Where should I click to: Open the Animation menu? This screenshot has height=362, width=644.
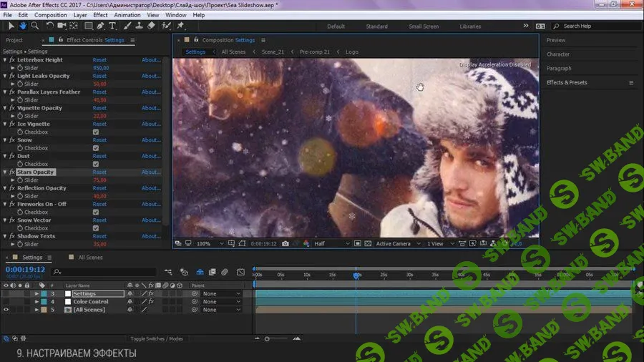127,15
